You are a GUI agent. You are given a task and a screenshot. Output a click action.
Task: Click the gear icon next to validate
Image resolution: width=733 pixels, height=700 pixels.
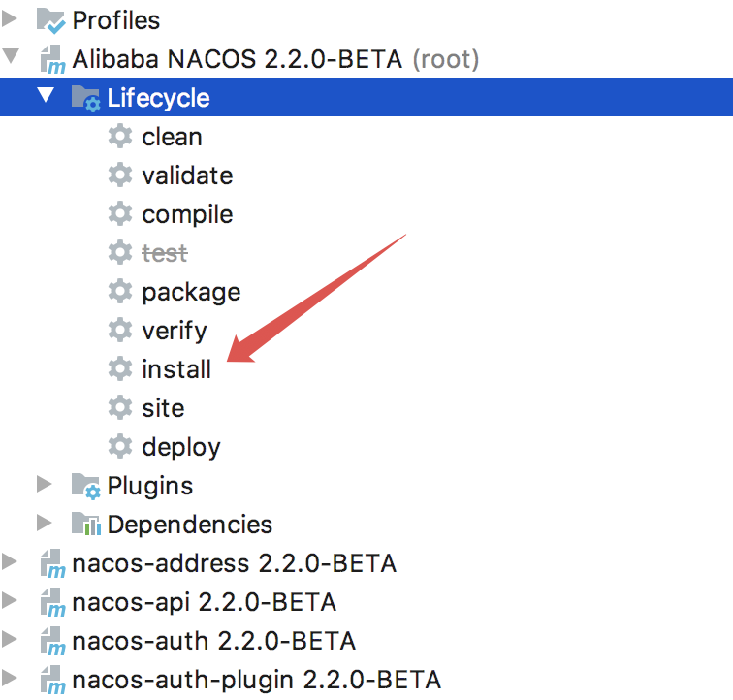point(119,175)
